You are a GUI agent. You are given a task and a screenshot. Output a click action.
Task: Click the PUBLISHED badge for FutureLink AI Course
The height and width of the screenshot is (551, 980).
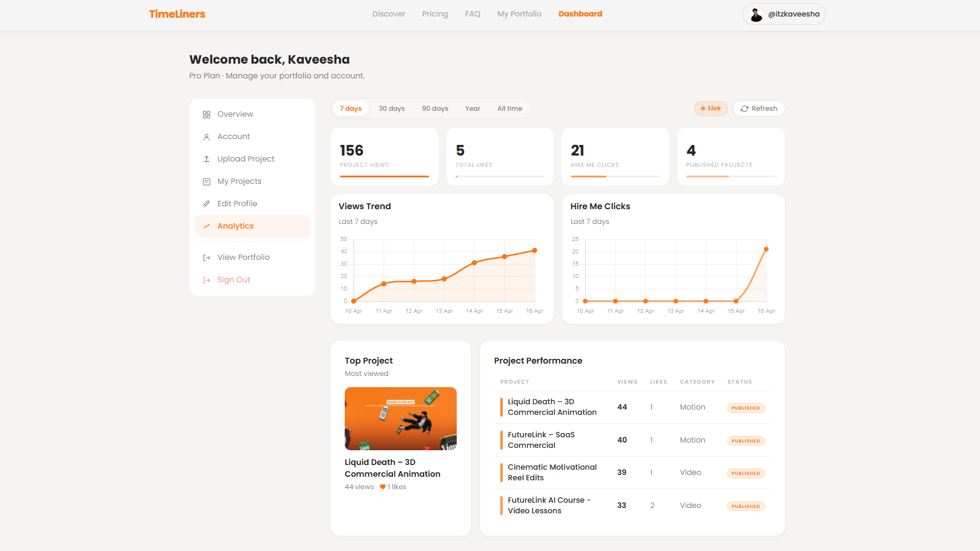click(745, 506)
